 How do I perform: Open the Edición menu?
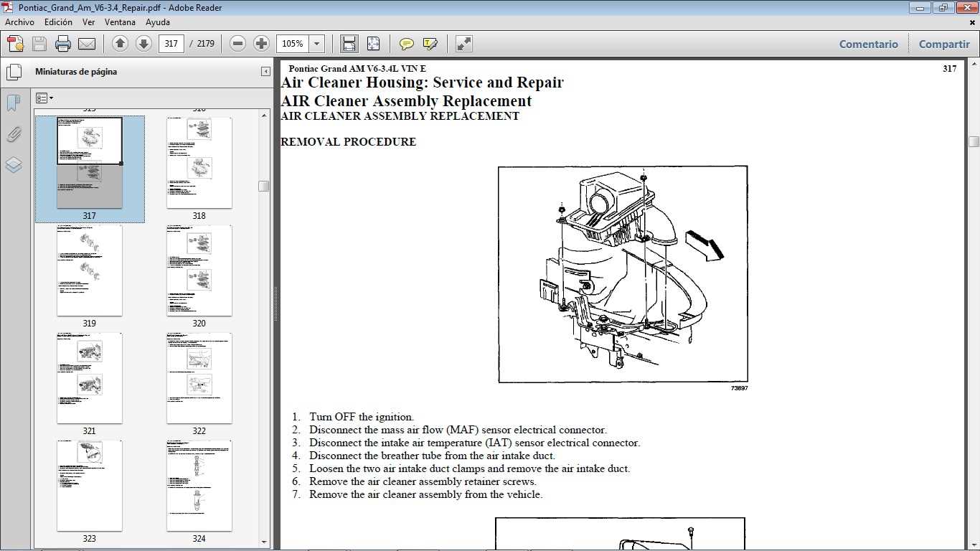(x=58, y=22)
